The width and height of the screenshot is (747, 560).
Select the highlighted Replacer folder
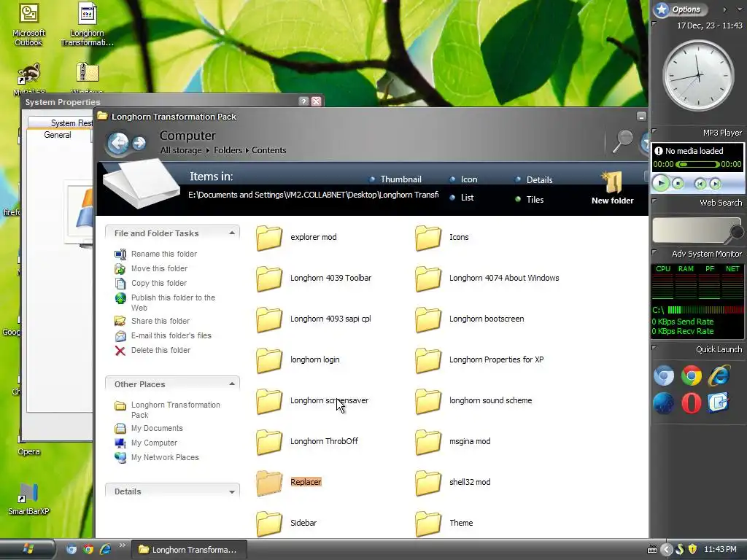[x=289, y=483]
